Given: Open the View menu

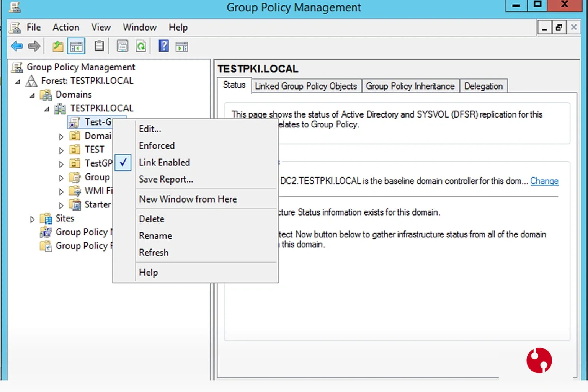Looking at the screenshot, I should (101, 27).
